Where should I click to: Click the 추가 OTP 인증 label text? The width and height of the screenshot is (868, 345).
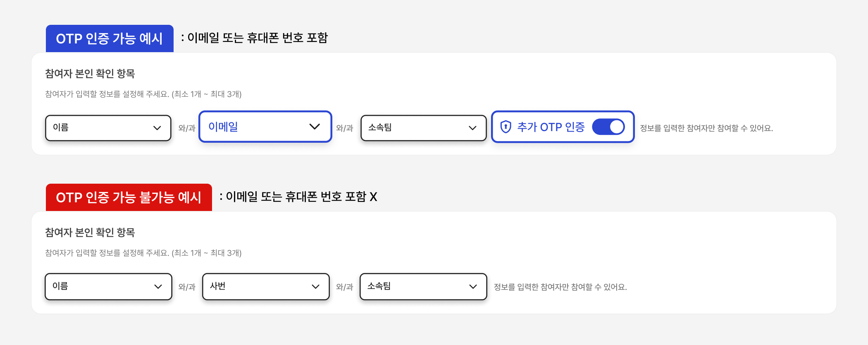pos(551,127)
